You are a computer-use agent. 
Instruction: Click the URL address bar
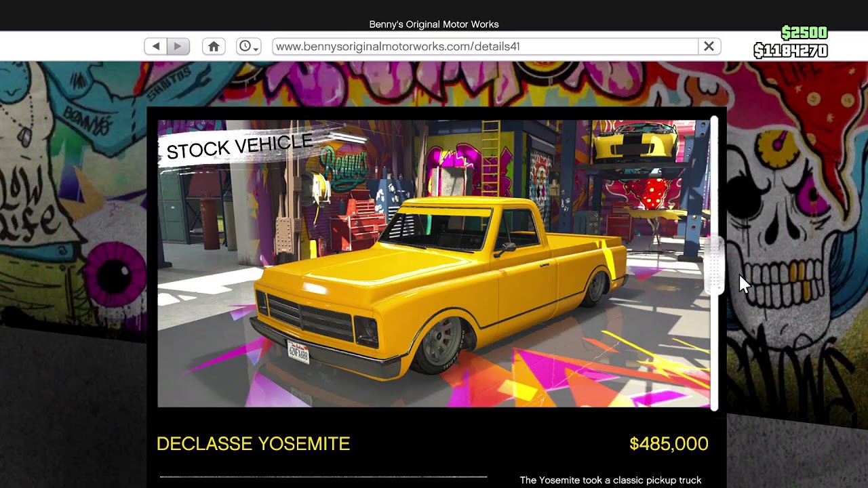485,46
